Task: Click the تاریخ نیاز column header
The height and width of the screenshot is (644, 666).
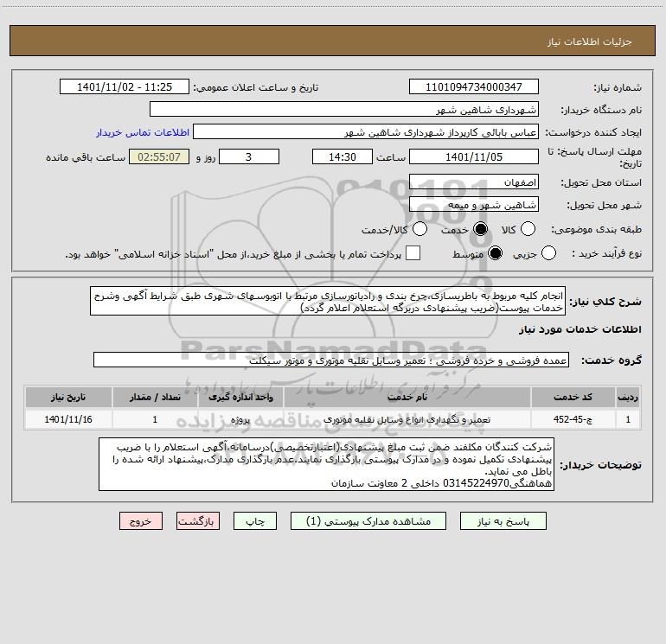Action: (x=68, y=398)
